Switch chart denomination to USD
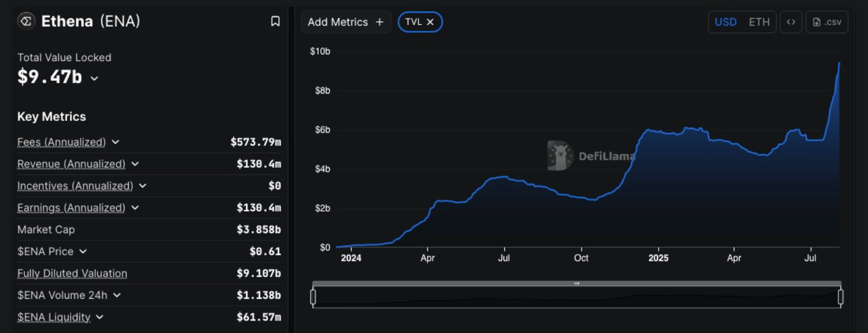 [725, 22]
